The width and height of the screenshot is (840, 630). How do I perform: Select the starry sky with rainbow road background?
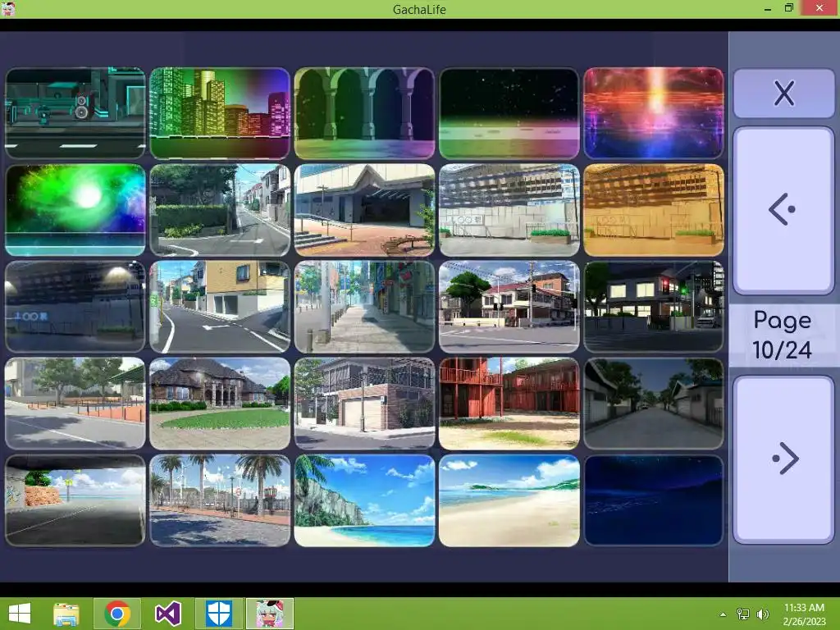coord(509,113)
